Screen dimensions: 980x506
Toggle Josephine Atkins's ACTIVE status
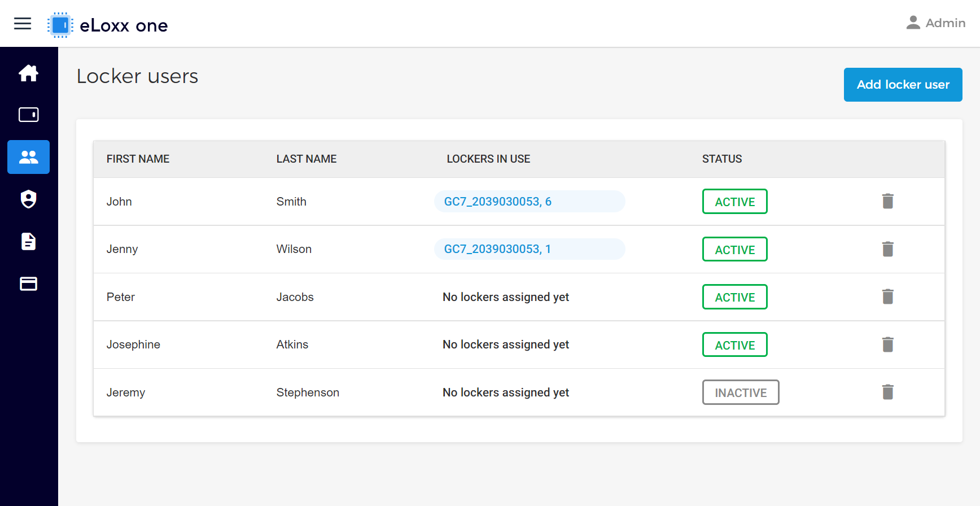734,344
